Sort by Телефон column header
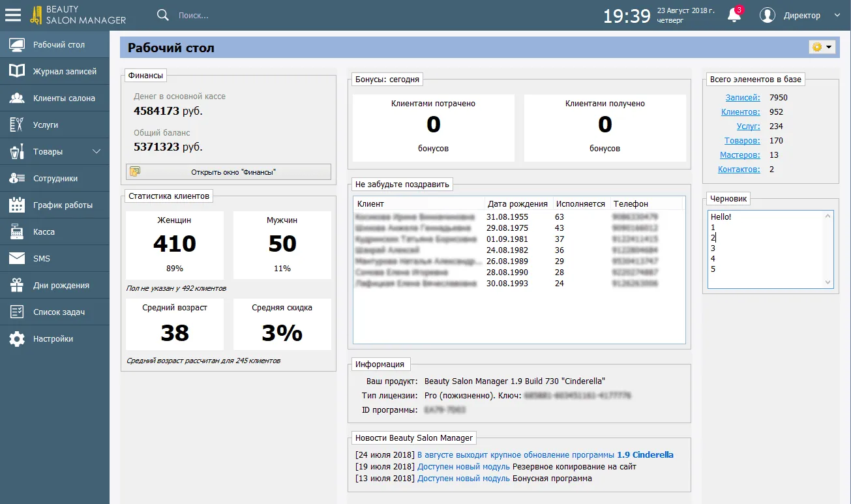 pyautogui.click(x=647, y=204)
